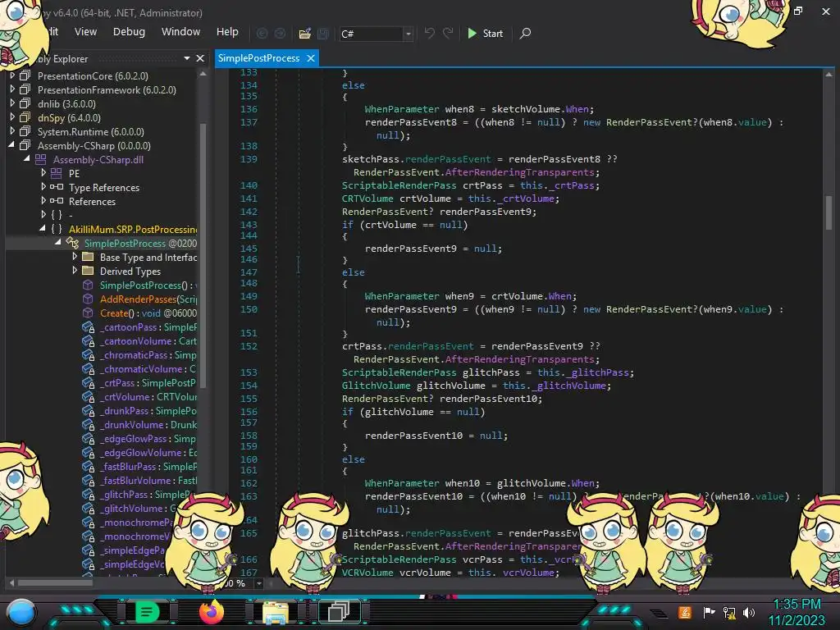Select the dnSpy (6.4.0.0) assembly icon
This screenshot has width=840, height=630.
tap(25, 117)
